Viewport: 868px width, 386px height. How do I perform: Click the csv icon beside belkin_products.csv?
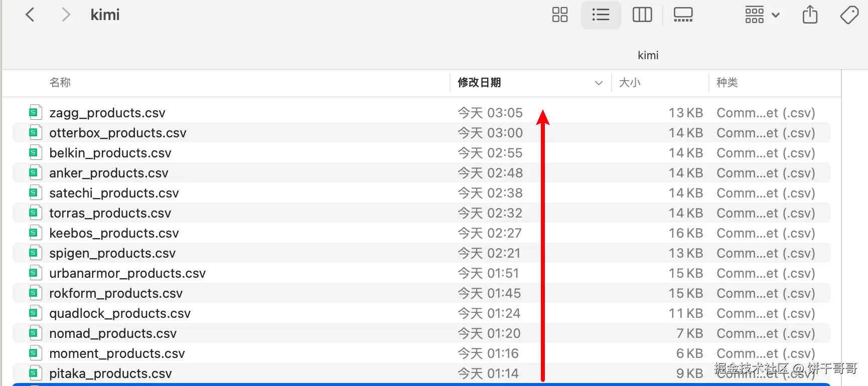point(35,152)
